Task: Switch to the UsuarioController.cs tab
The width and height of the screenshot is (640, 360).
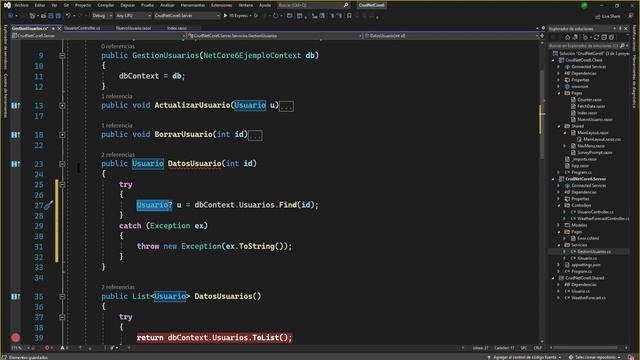Action: click(x=82, y=28)
